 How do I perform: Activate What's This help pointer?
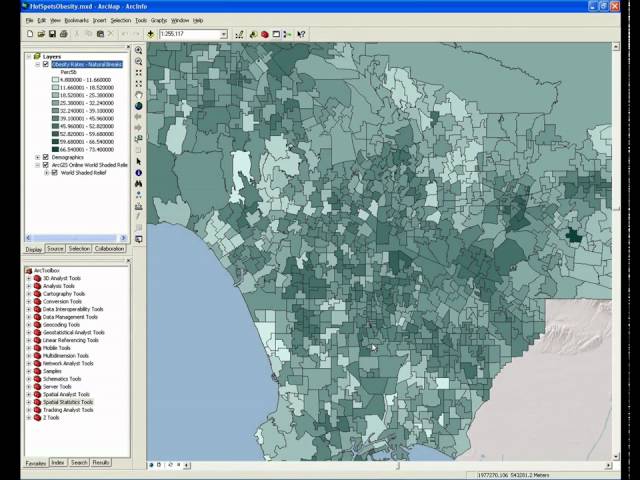coord(301,34)
